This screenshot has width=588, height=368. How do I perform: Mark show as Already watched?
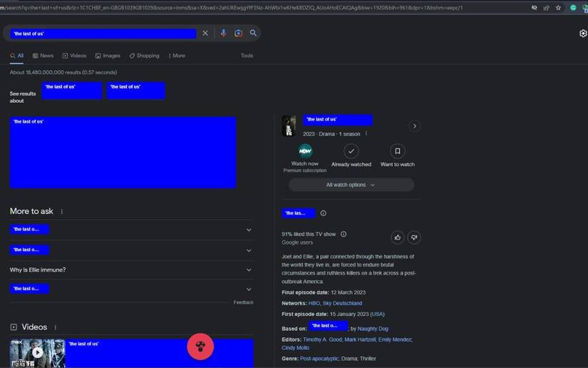(x=351, y=151)
